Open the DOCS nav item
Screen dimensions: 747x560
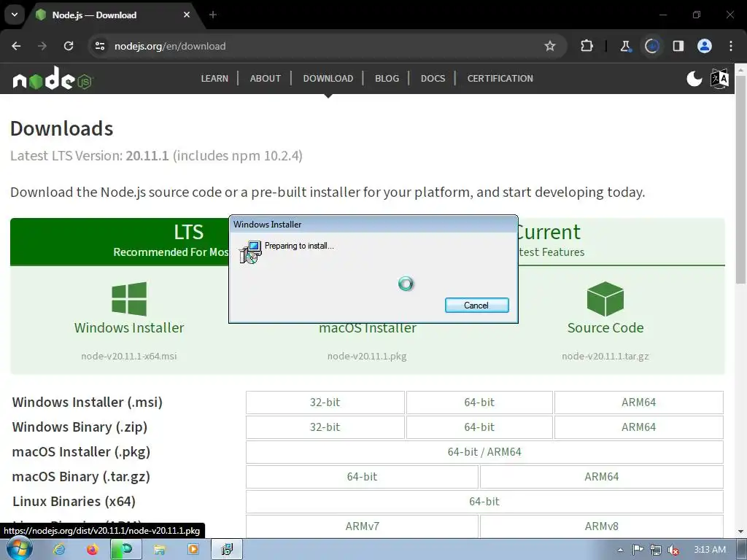point(433,79)
